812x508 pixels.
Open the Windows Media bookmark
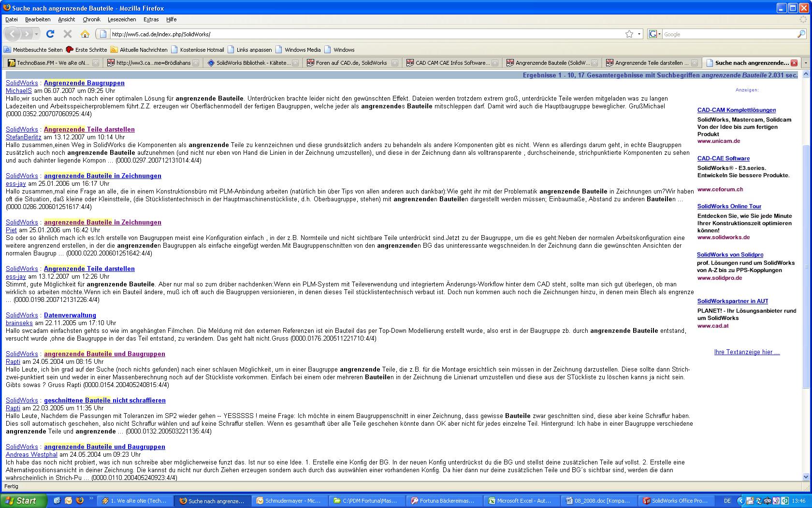pyautogui.click(x=298, y=49)
